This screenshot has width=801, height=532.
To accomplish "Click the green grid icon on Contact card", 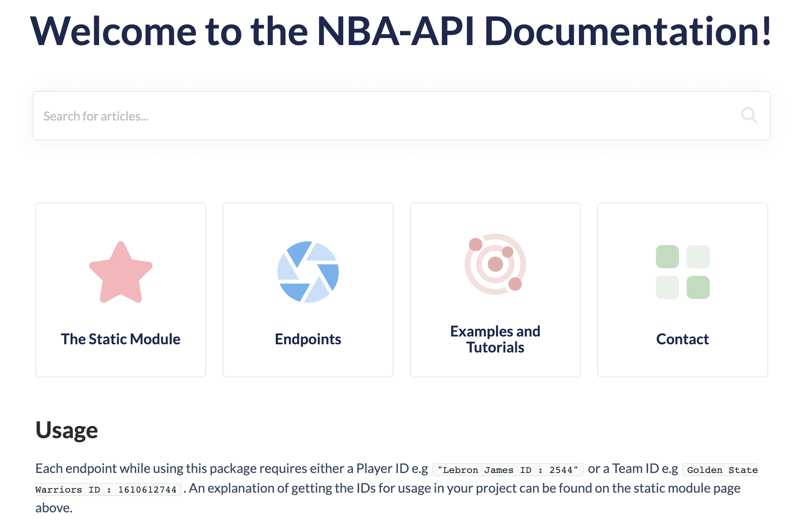I will click(683, 271).
